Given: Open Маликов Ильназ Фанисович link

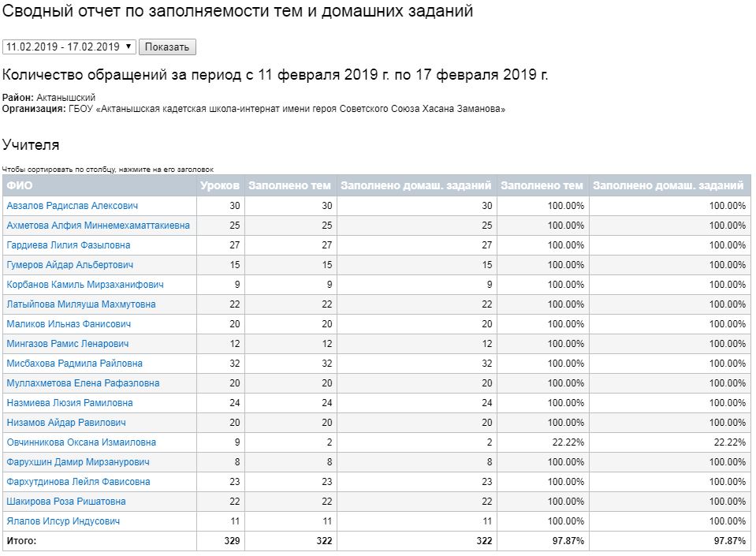Looking at the screenshot, I should point(69,324).
